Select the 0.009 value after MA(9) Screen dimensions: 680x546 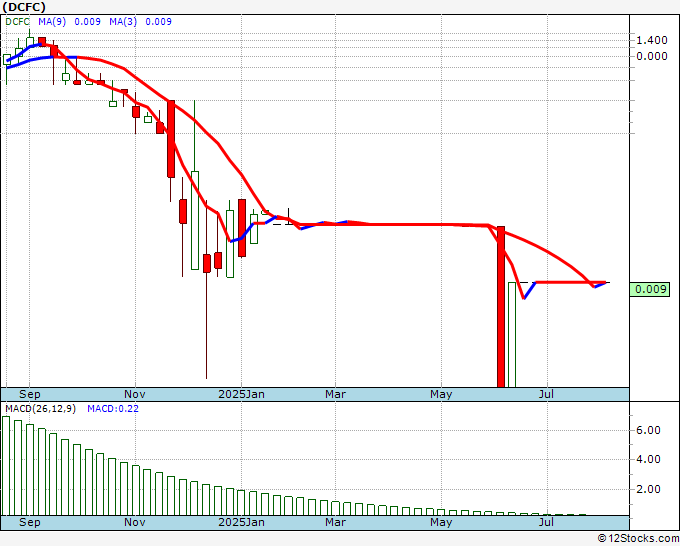tap(88, 22)
